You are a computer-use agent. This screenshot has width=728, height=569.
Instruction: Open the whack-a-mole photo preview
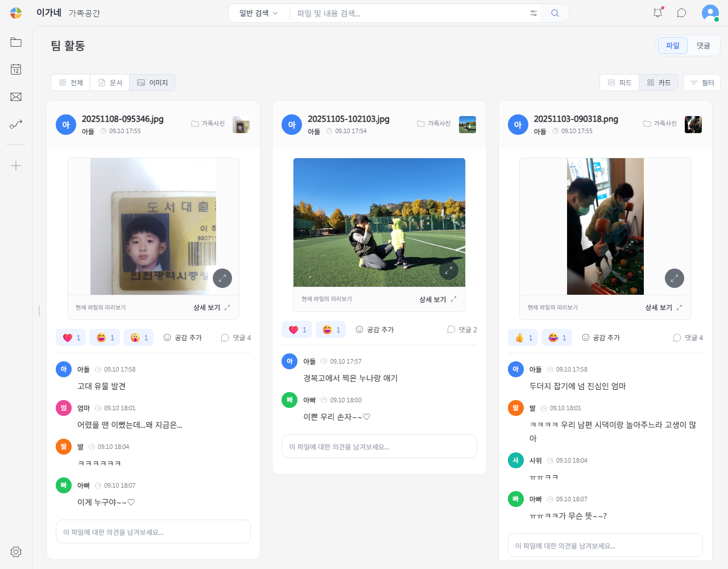point(605,226)
